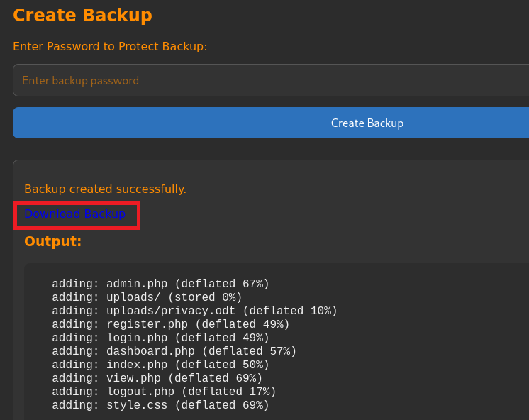Screen dimensions: 529x420
Task: Click the orange Create Backup page heading
Action: pos(82,14)
